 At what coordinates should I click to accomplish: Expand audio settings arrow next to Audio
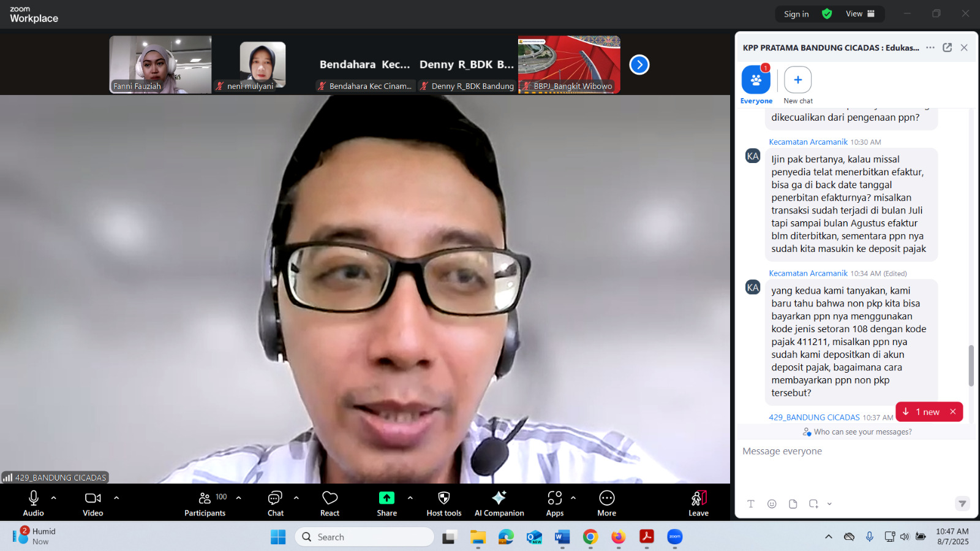[54, 498]
